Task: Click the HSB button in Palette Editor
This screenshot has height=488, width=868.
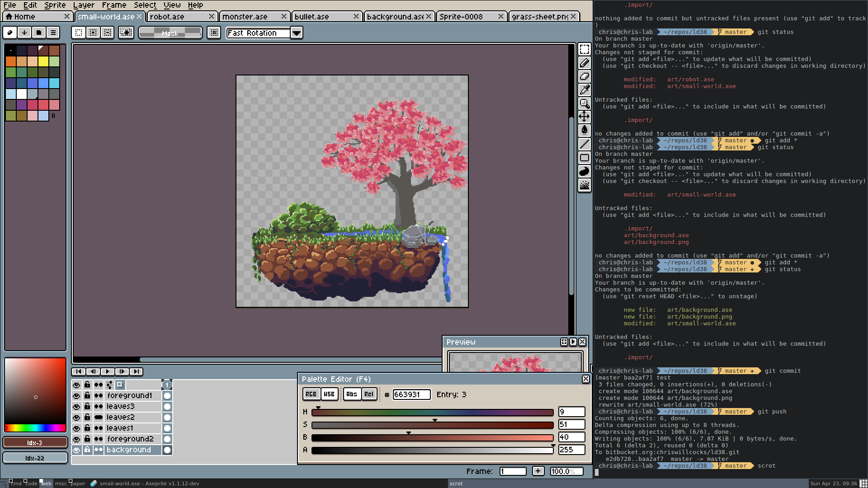Action: (329, 394)
